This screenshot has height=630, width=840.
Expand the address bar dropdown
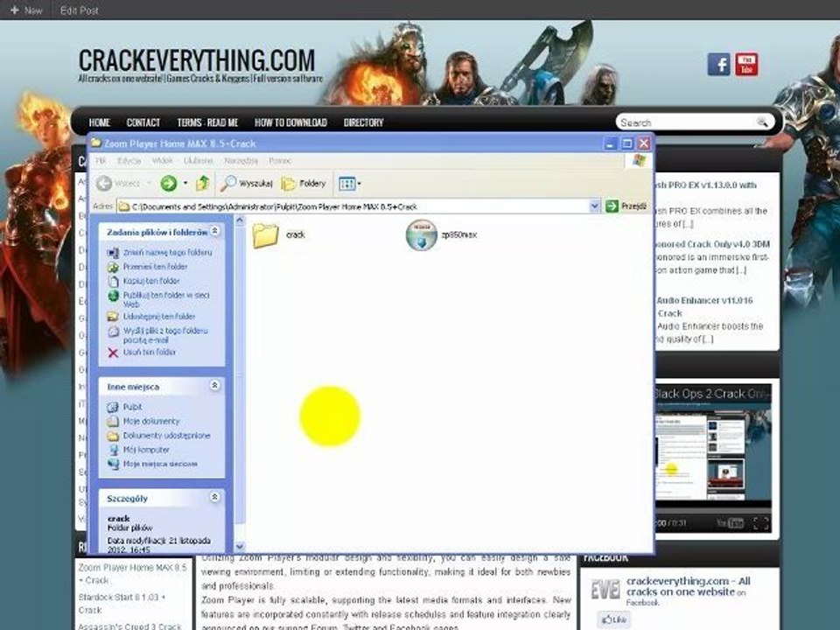click(594, 206)
